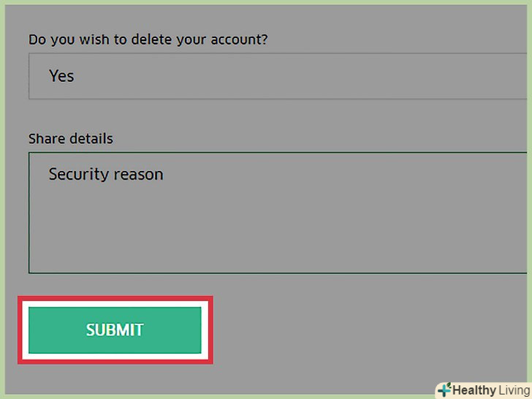Select the "Yes" value in the dropdown
532x399 pixels.
(61, 76)
